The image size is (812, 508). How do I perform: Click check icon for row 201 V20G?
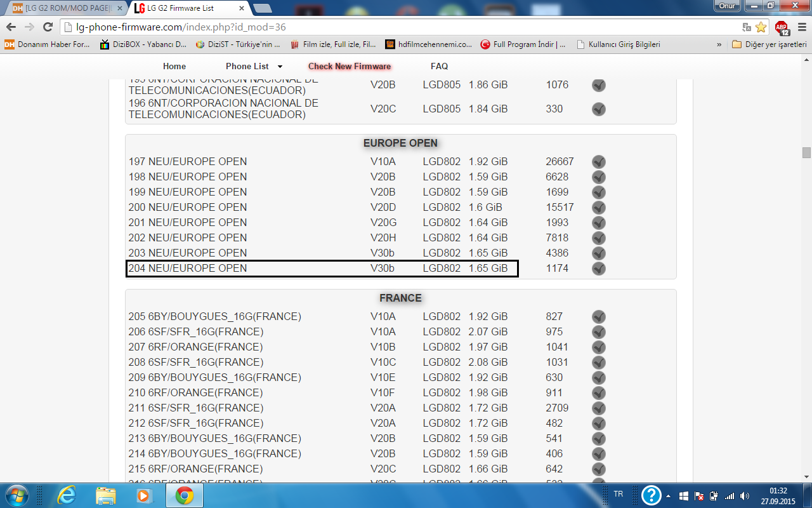pyautogui.click(x=598, y=223)
